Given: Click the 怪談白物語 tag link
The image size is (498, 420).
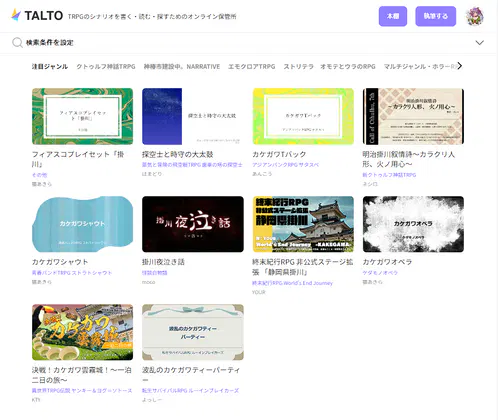Looking at the screenshot, I should coord(154,273).
